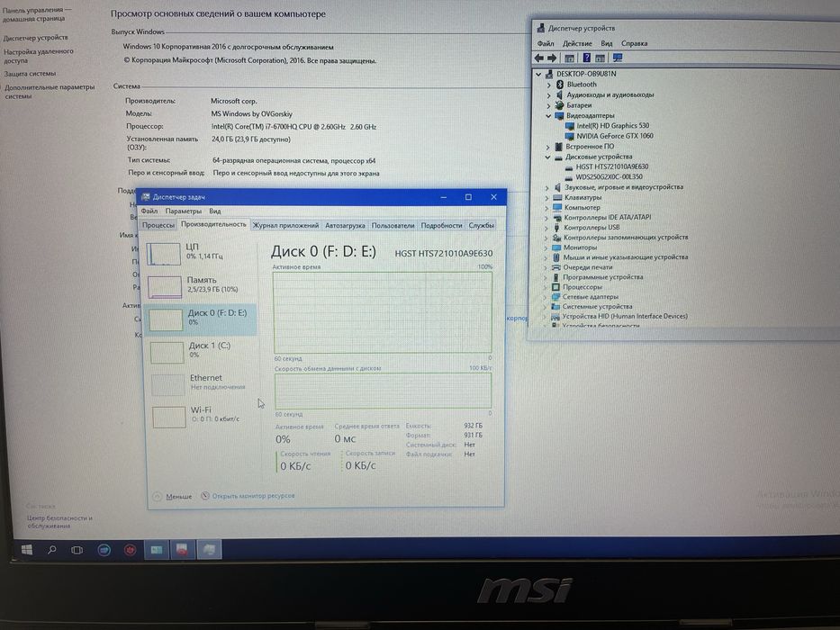Switch to the Журнал приложений tab
Screen dimensions: 840x630
coord(285,226)
